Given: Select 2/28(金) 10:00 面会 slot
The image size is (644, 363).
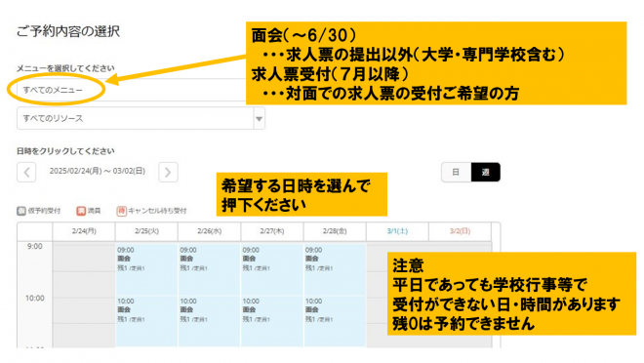Looking at the screenshot, I should pyautogui.click(x=335, y=321).
